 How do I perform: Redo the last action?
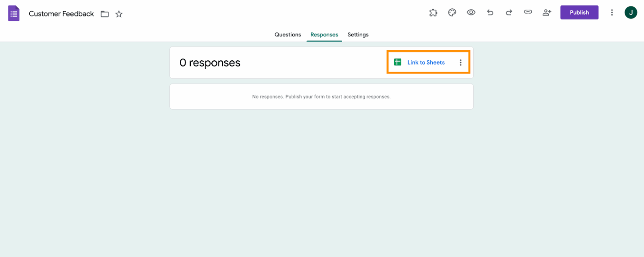tap(509, 13)
